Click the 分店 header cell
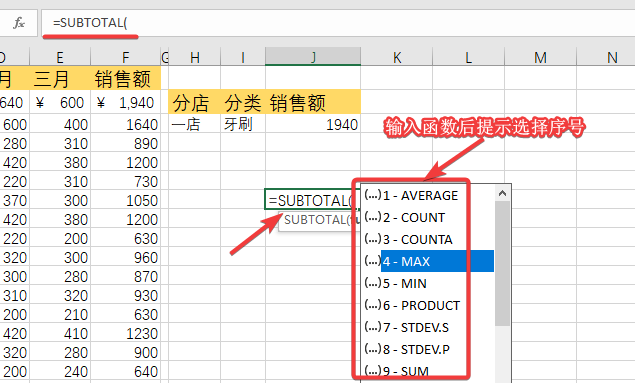 point(195,102)
